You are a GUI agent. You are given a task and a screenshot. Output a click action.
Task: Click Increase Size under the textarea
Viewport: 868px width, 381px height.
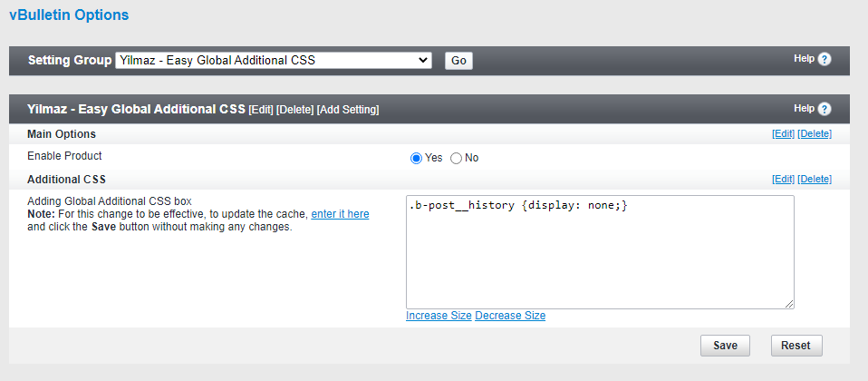439,316
